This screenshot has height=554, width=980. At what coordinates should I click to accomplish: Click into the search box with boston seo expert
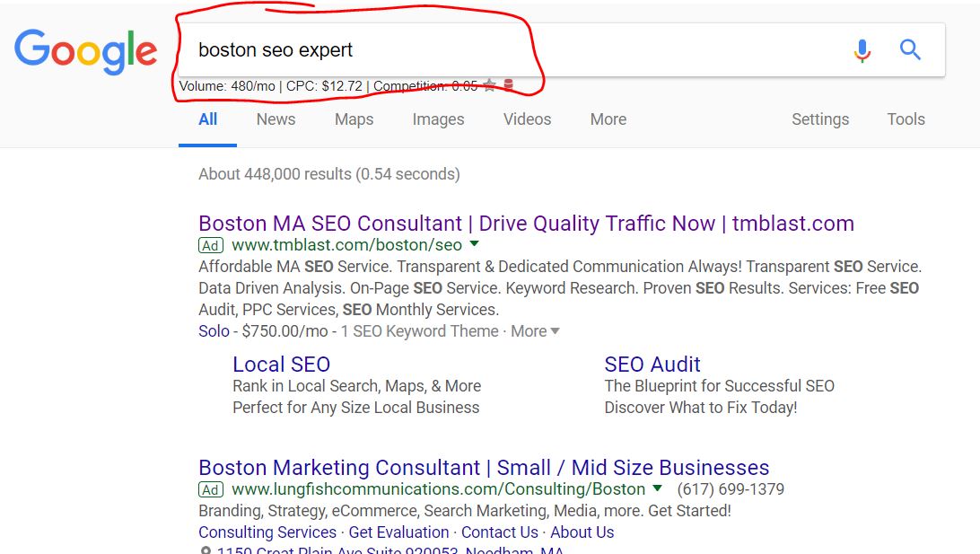click(512, 50)
